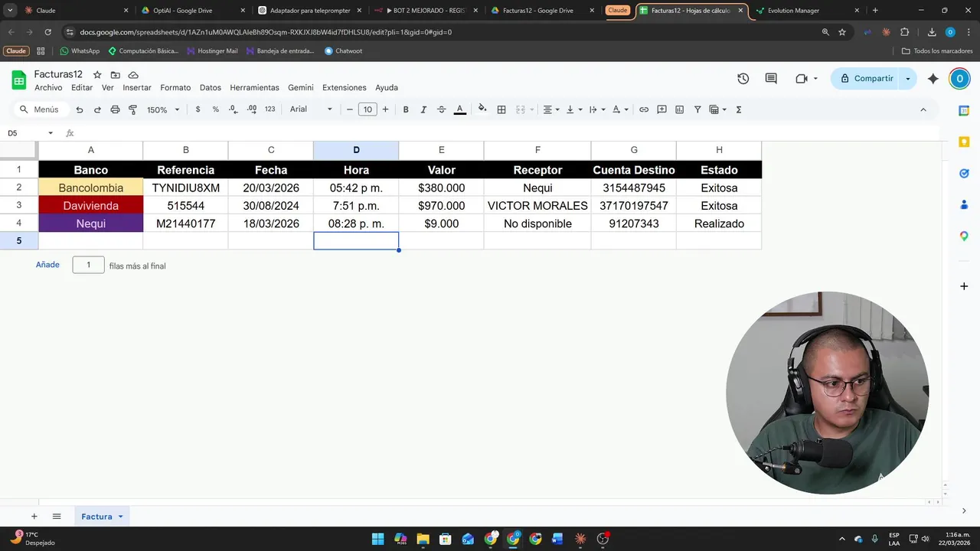
Task: Click the Meet video call icon
Action: coord(802,79)
